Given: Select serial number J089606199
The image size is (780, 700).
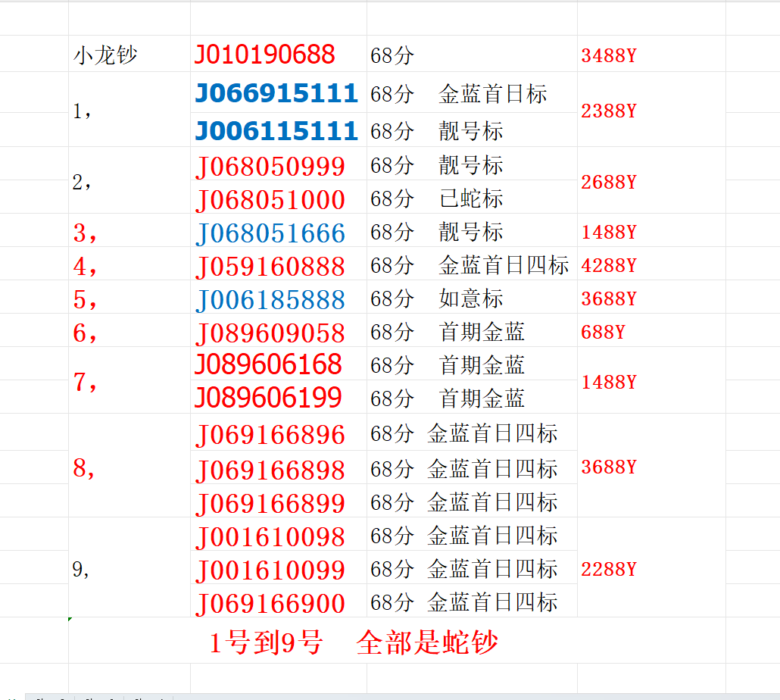Looking at the screenshot, I should pos(268,397).
